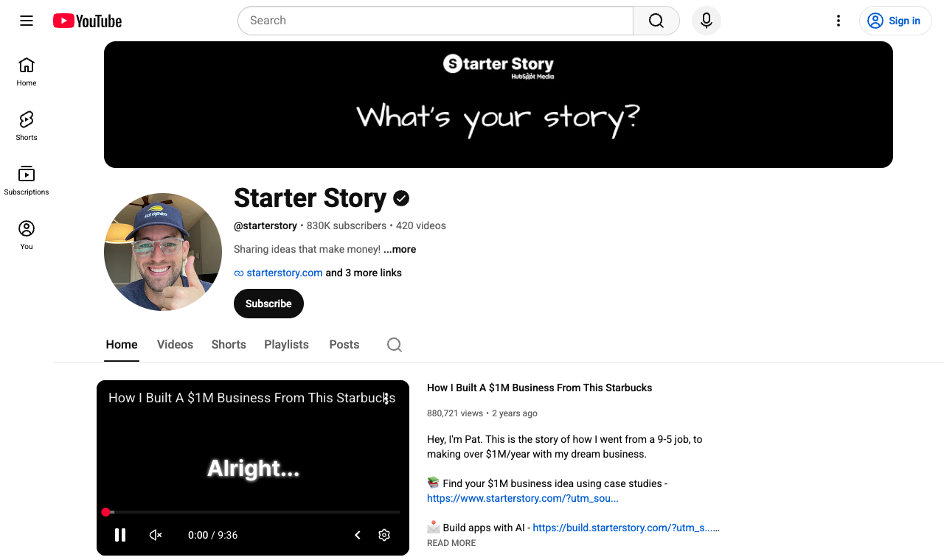Search within the channel using magnifier icon

[x=395, y=345]
